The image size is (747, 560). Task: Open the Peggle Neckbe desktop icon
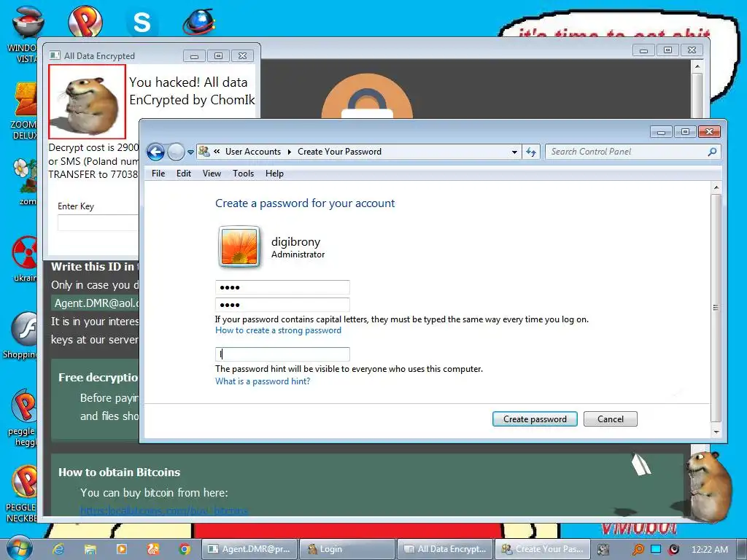[x=22, y=494]
